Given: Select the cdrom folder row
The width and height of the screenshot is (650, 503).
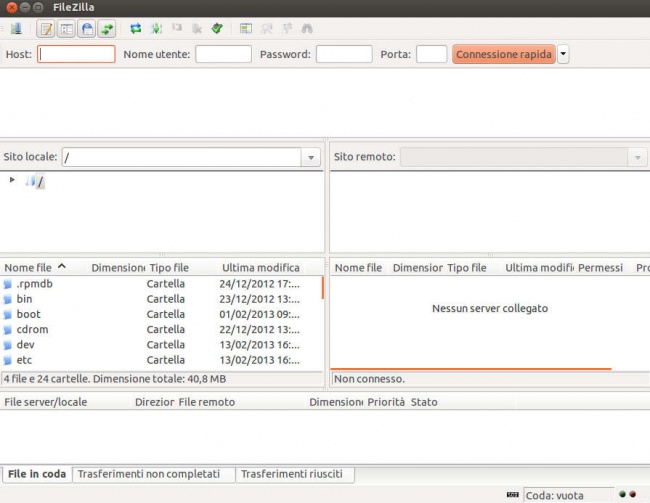Looking at the screenshot, I should (x=160, y=330).
